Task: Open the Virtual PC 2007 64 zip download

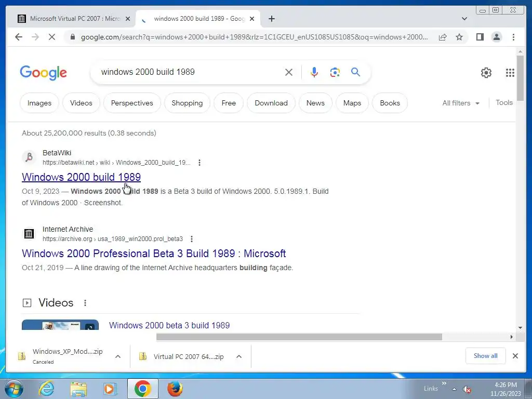Action: pos(188,356)
